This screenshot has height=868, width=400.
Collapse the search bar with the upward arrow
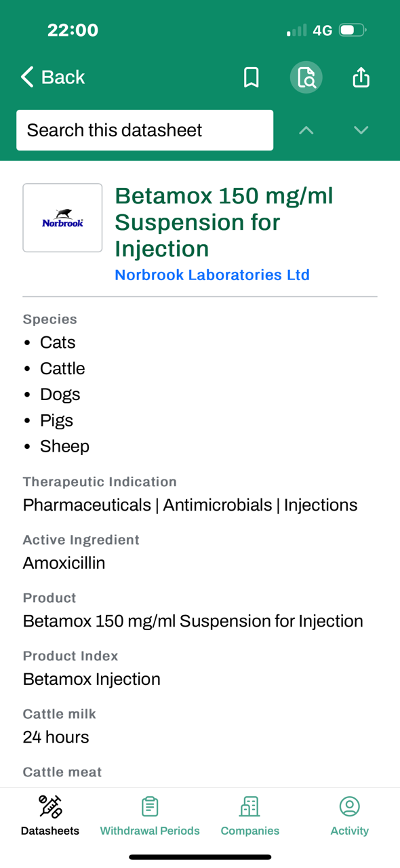pyautogui.click(x=306, y=130)
